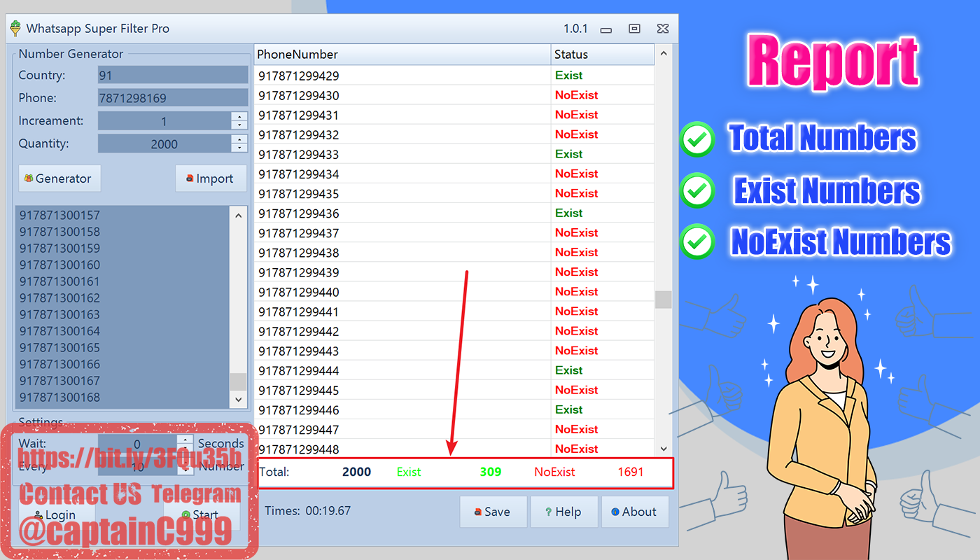The width and height of the screenshot is (980, 560).
Task: Click NoExist status of 917871299442
Action: 577,330
